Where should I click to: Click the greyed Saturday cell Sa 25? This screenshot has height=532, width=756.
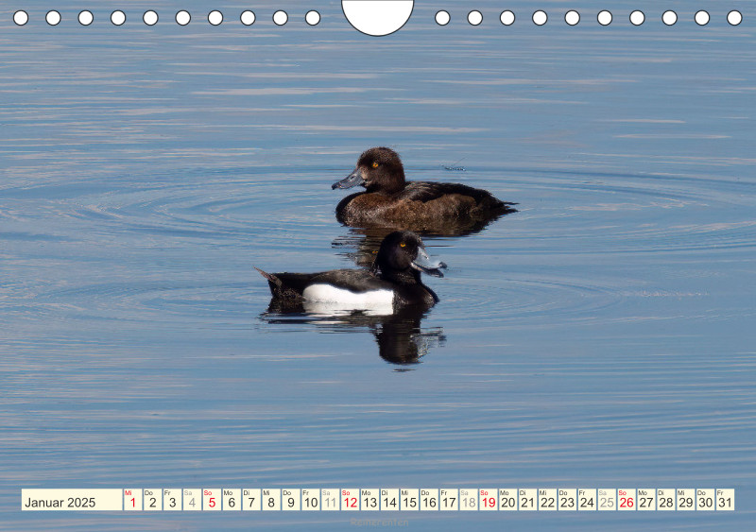point(607,499)
